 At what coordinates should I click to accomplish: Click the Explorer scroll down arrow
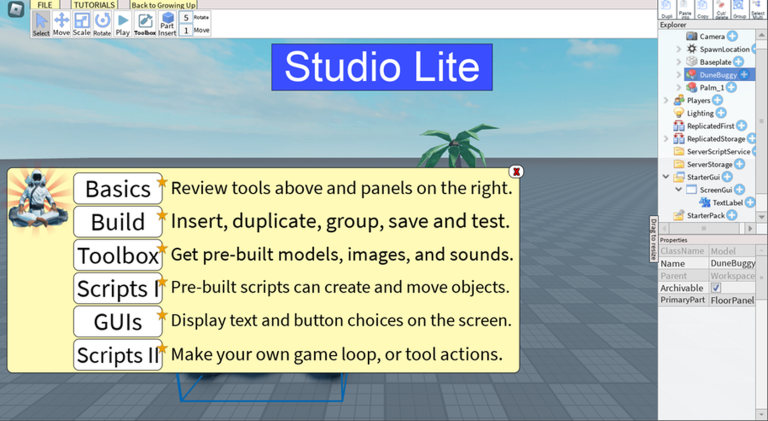[x=761, y=216]
